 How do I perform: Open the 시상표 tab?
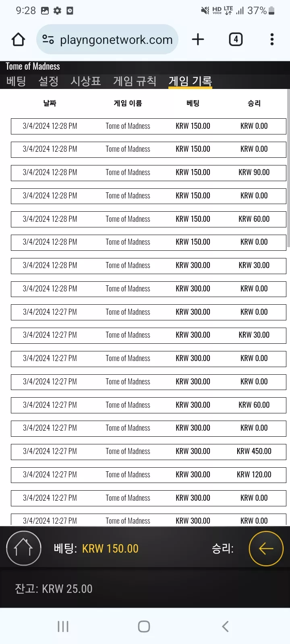pos(85,81)
